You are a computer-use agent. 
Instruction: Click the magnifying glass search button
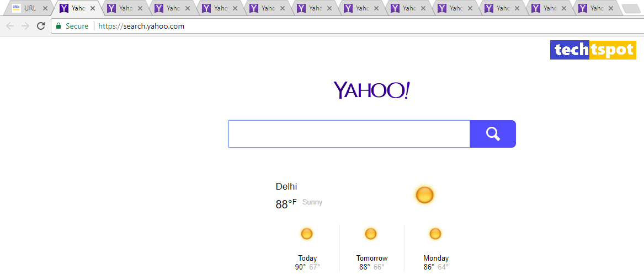pos(492,134)
